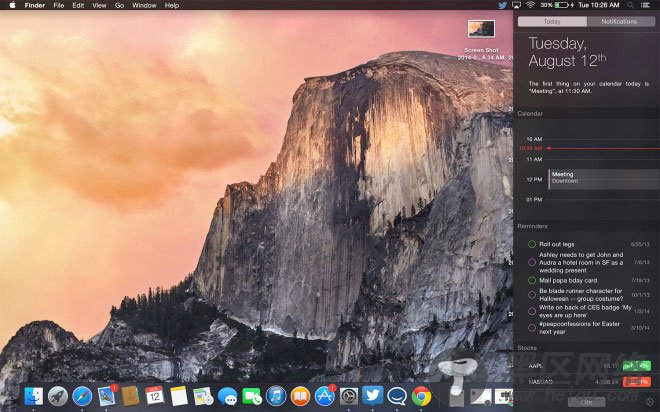Open FaceTime green icon in Dock
Screen dimensions: 660x412
(x=252, y=396)
